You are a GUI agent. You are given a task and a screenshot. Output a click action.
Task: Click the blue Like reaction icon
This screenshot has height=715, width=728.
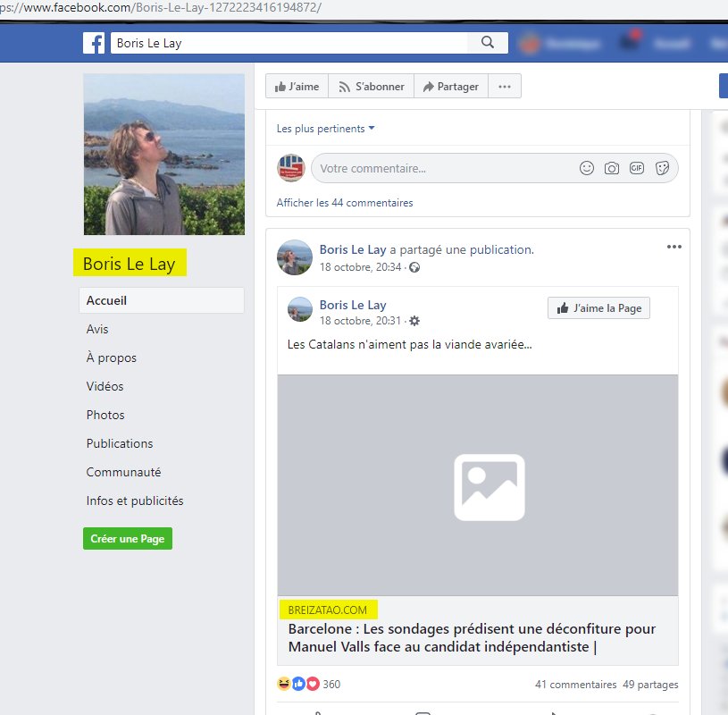[298, 684]
